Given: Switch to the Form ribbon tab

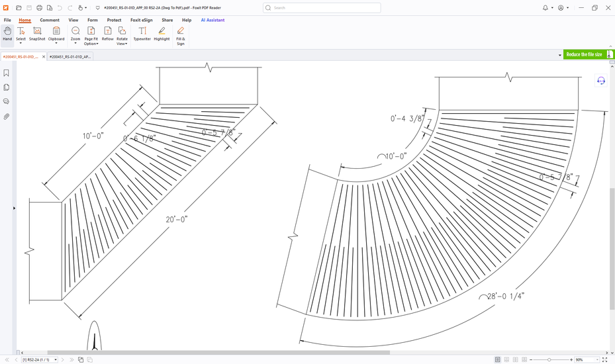Looking at the screenshot, I should pyautogui.click(x=93, y=20).
